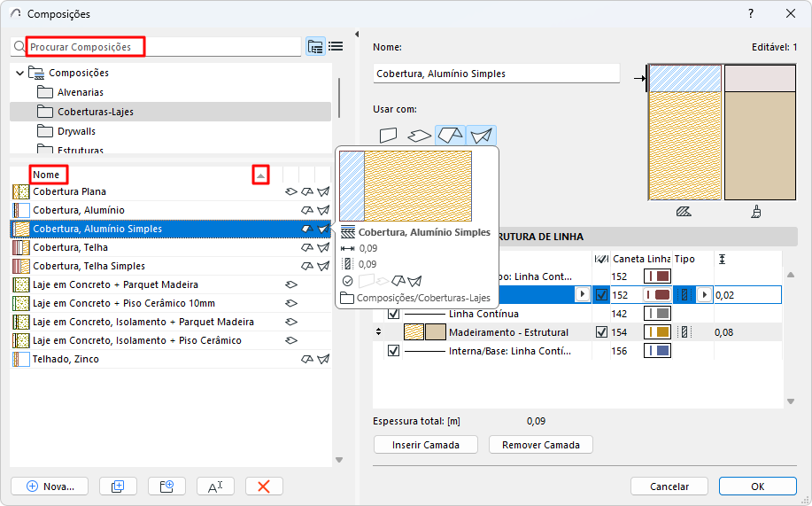
Task: Toggle the Interna/Base line checkbox
Action: tap(393, 351)
